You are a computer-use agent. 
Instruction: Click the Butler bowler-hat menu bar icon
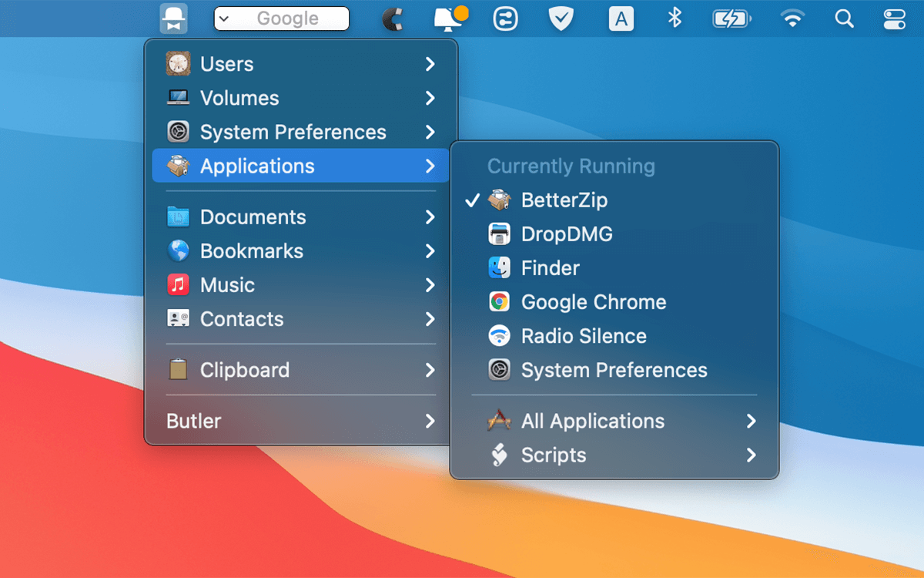coord(174,18)
